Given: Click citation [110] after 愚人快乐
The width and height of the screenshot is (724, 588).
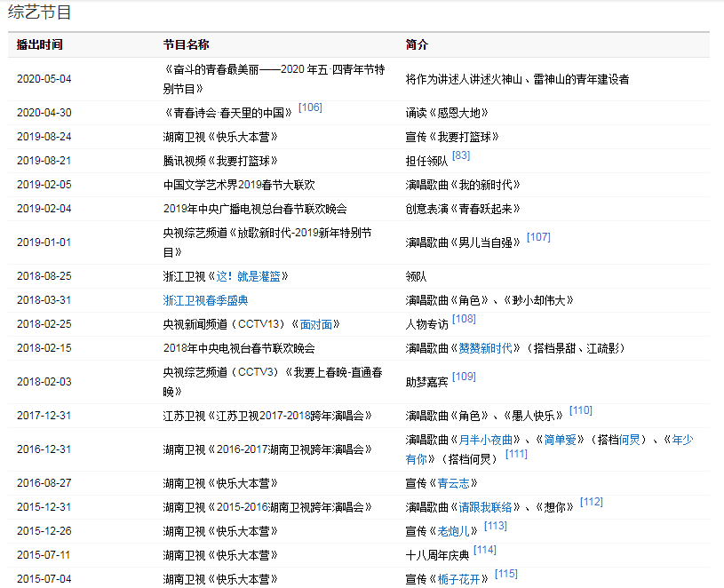Looking at the screenshot, I should click(x=580, y=410).
